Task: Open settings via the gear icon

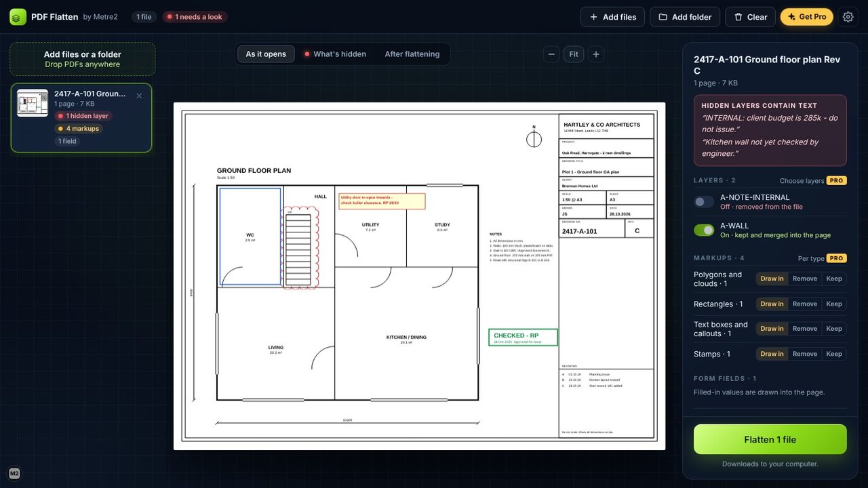Action: coord(848,17)
